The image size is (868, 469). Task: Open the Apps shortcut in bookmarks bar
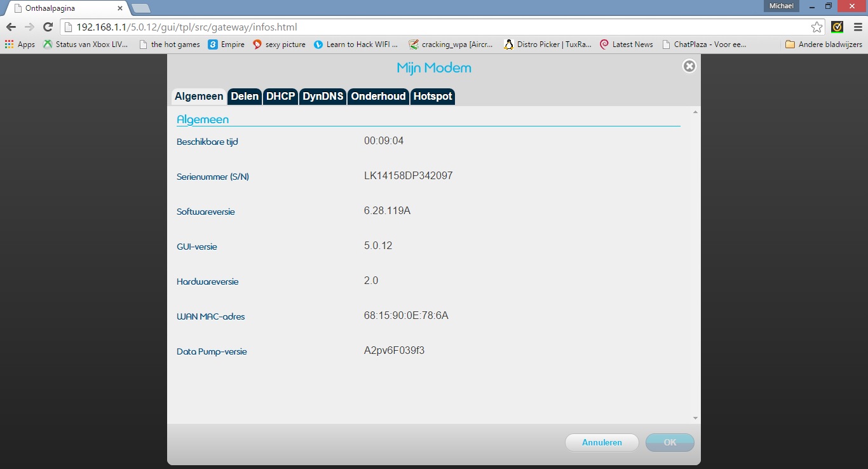coord(20,44)
